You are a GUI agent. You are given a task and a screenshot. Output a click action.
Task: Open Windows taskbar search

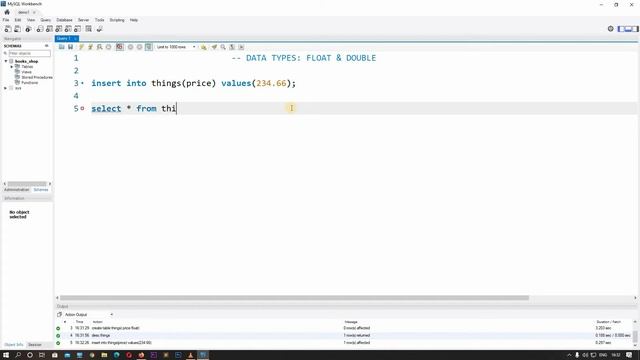click(x=18, y=355)
